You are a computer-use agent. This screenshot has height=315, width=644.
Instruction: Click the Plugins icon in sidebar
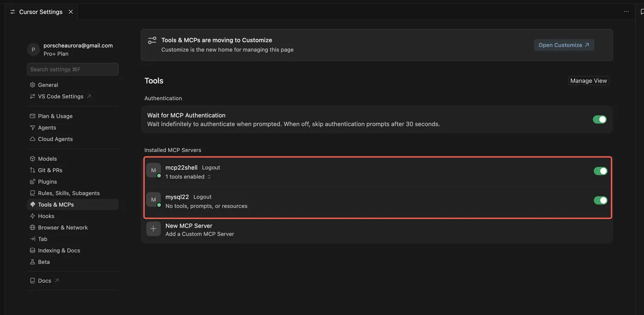32,182
